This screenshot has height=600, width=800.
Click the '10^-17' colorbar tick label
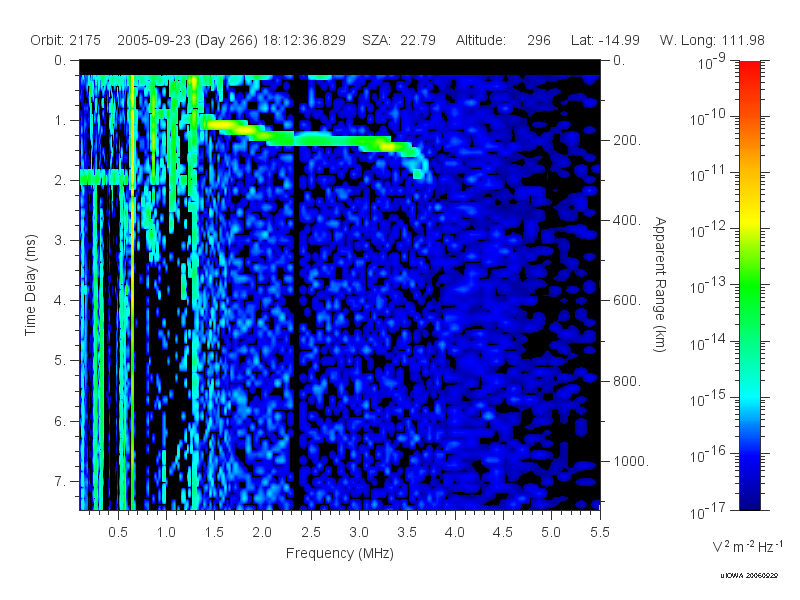708,512
